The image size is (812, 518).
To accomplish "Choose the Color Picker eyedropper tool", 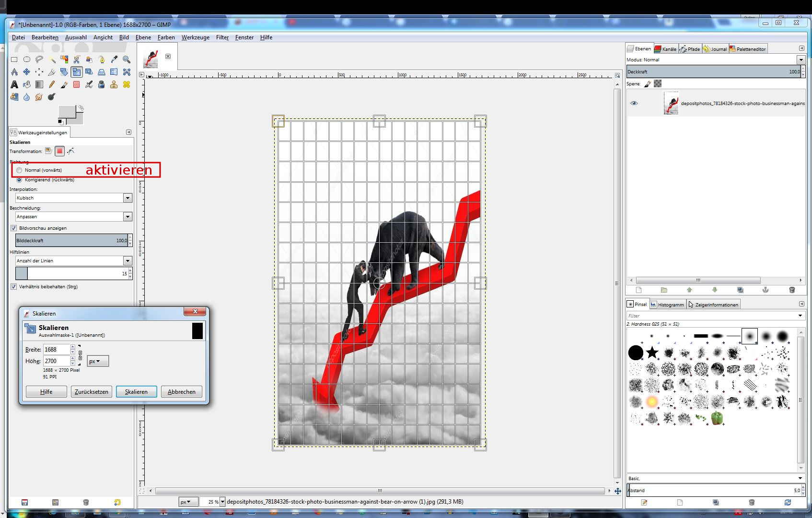I will [x=114, y=59].
